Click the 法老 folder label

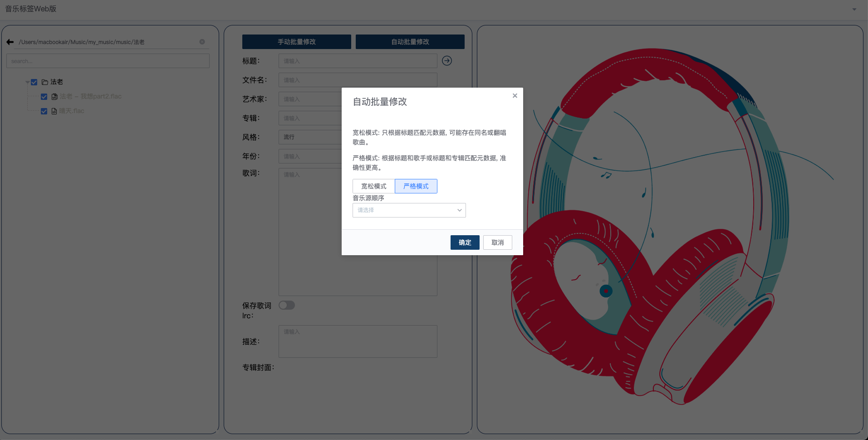[57, 82]
